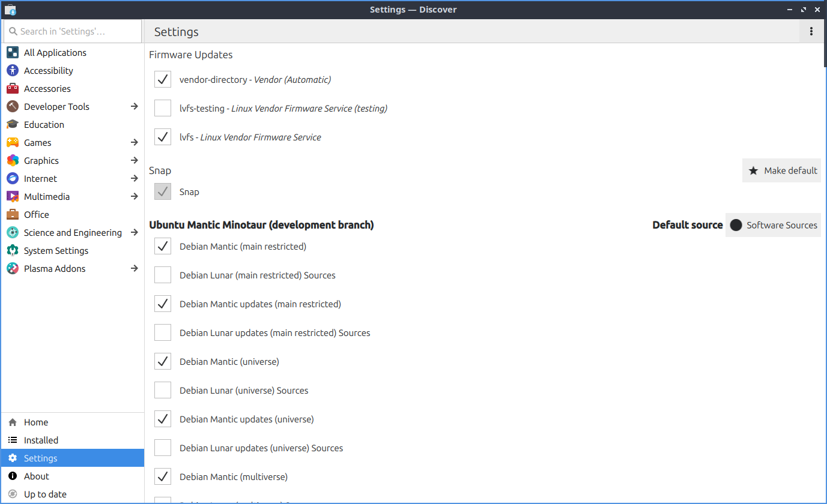Open the Software Sources button

[773, 226]
